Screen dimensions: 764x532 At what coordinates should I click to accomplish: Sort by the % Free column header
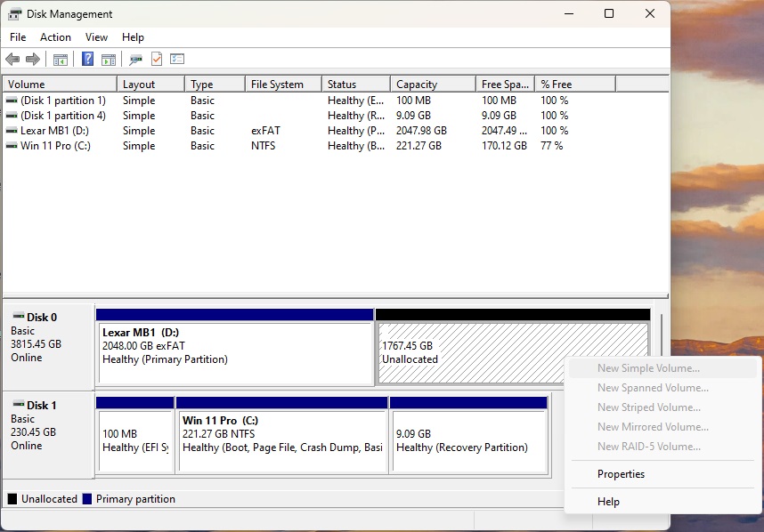[575, 85]
